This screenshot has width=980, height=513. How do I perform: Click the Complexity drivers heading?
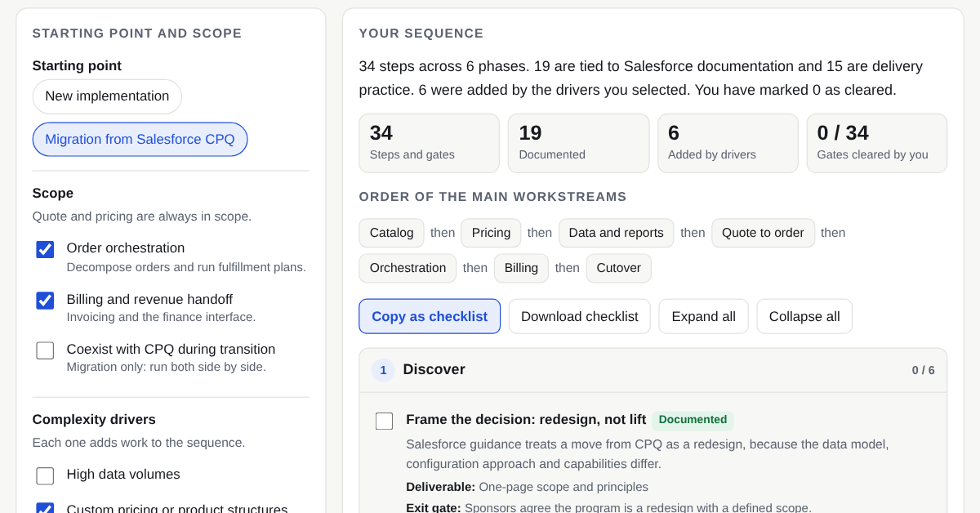(94, 420)
